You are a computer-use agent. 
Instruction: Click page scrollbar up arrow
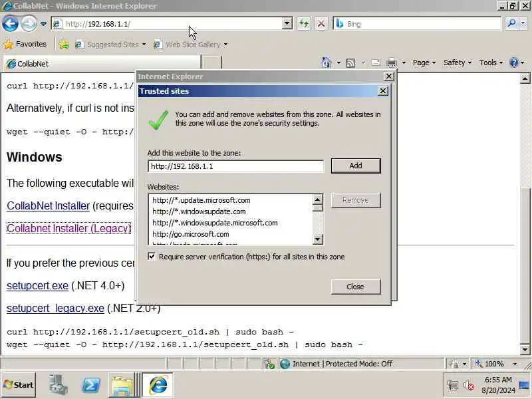(x=525, y=78)
